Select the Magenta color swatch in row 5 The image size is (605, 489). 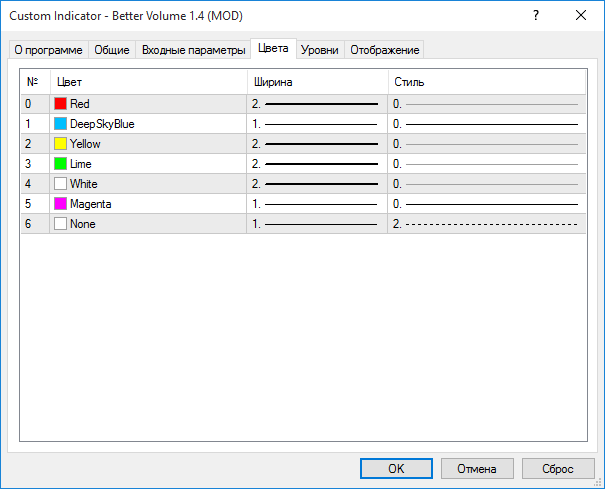(x=60, y=204)
